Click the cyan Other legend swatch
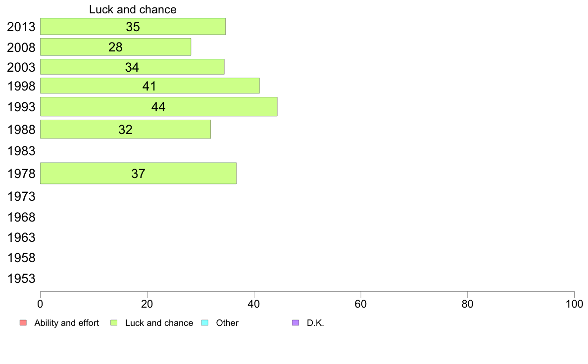The image size is (588, 364). pos(205,323)
